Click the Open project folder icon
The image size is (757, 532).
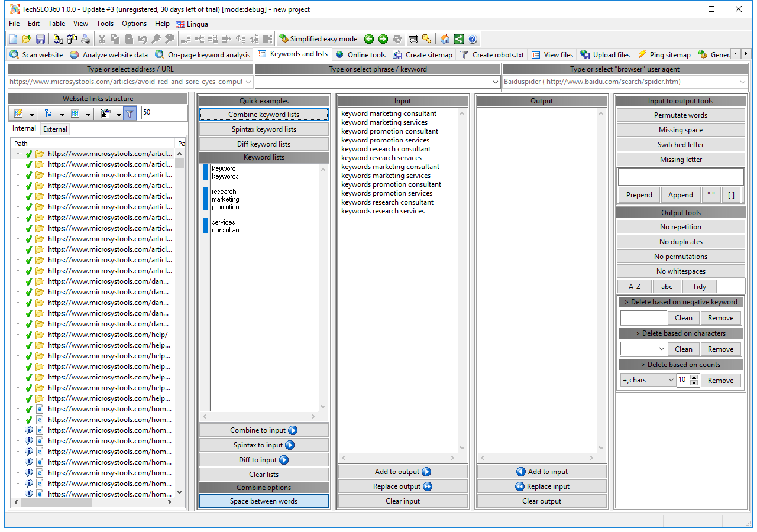(x=27, y=39)
